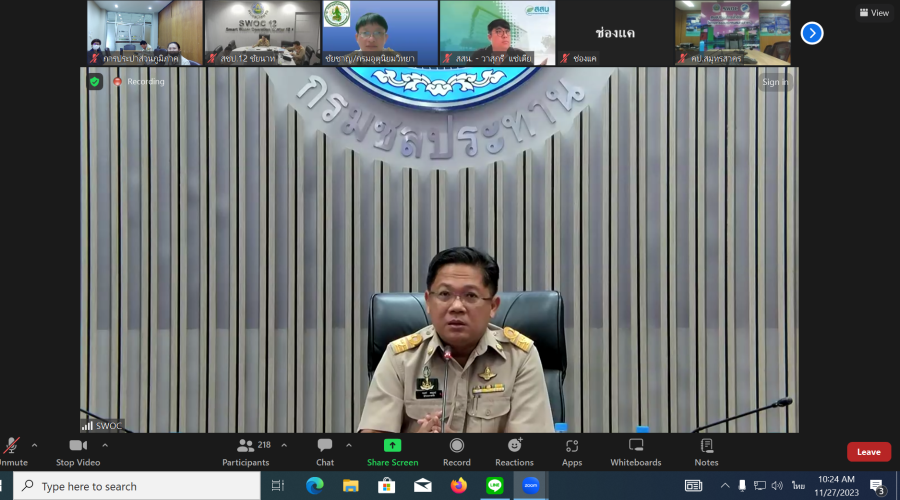
Task: Expand the audio options arrow beside Unmute
Action: [x=34, y=445]
